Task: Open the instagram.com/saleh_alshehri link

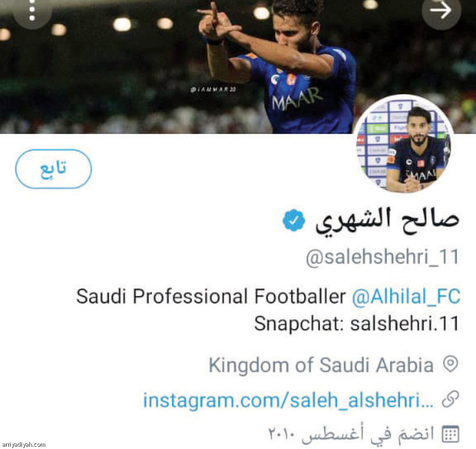Action: click(x=288, y=400)
